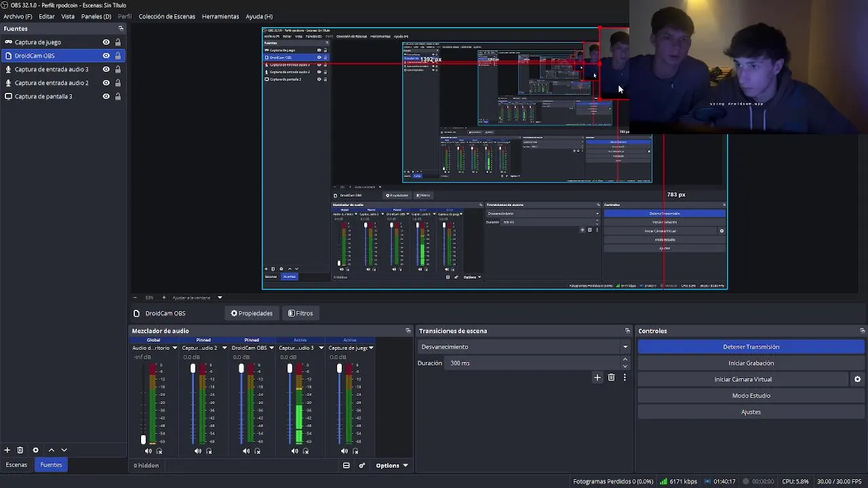Lock the DroidCam OBS source
Image resolution: width=868 pixels, height=488 pixels.
pos(117,56)
